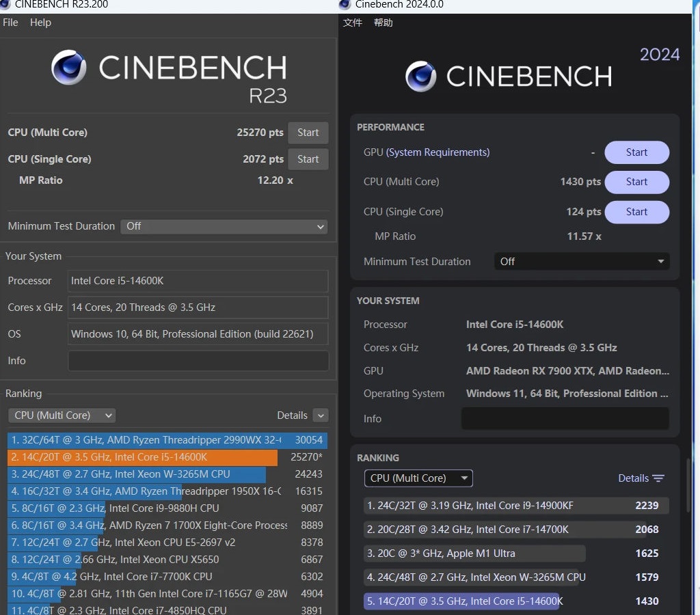Select ranking row AMD Ryzen 7 1700X
Screen dimensions: 700x615
pyautogui.click(x=167, y=525)
